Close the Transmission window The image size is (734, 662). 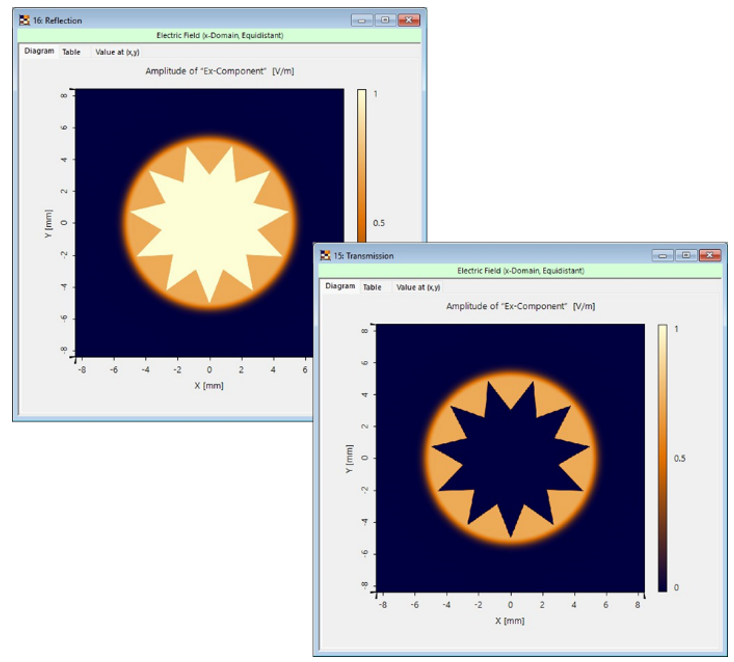coord(709,256)
